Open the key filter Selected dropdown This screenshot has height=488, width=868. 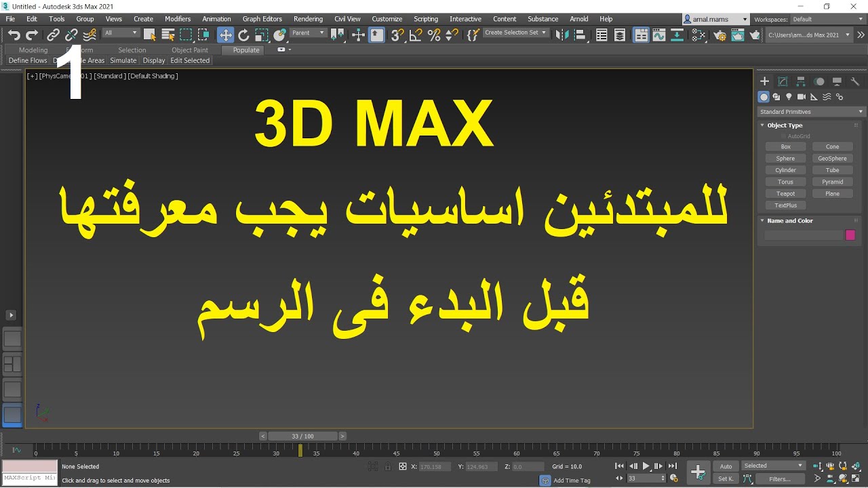773,466
